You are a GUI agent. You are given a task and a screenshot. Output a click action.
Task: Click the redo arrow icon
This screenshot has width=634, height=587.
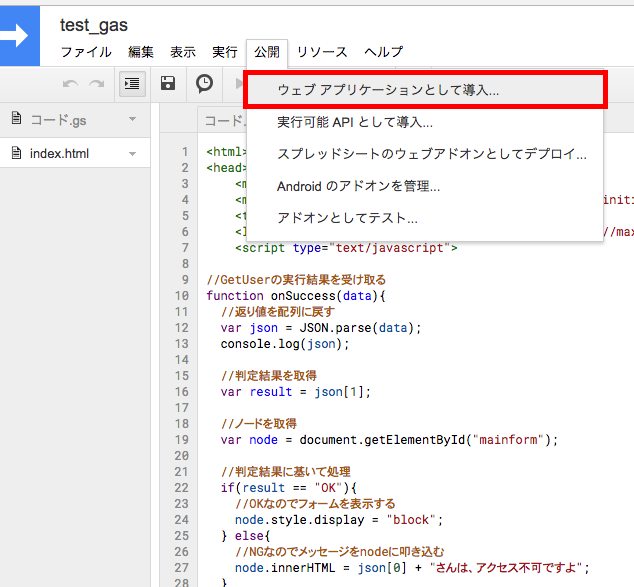(97, 84)
